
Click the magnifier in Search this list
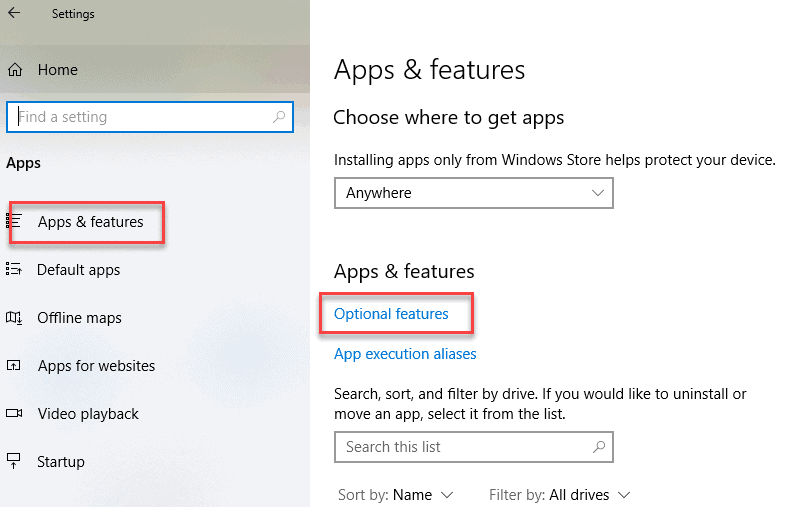point(598,447)
